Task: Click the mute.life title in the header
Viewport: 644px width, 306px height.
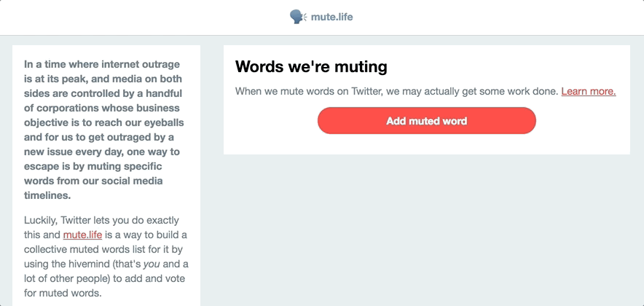Action: tap(331, 17)
